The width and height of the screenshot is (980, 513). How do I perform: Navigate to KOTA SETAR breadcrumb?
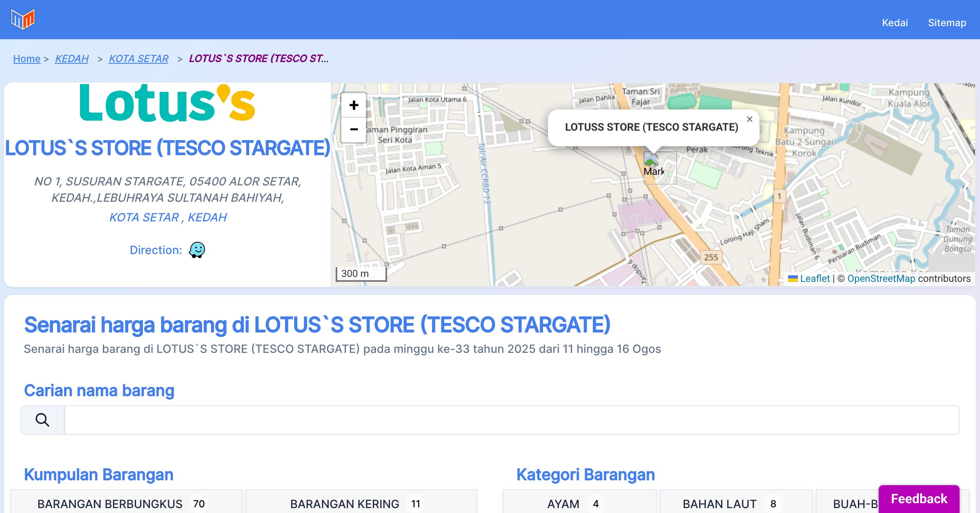(x=138, y=58)
